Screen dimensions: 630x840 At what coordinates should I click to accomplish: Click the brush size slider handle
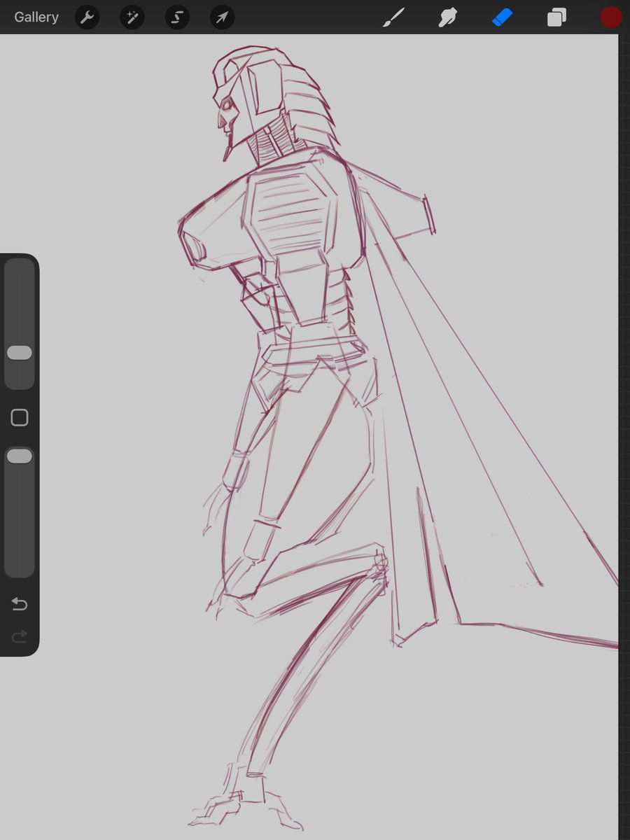tap(20, 353)
